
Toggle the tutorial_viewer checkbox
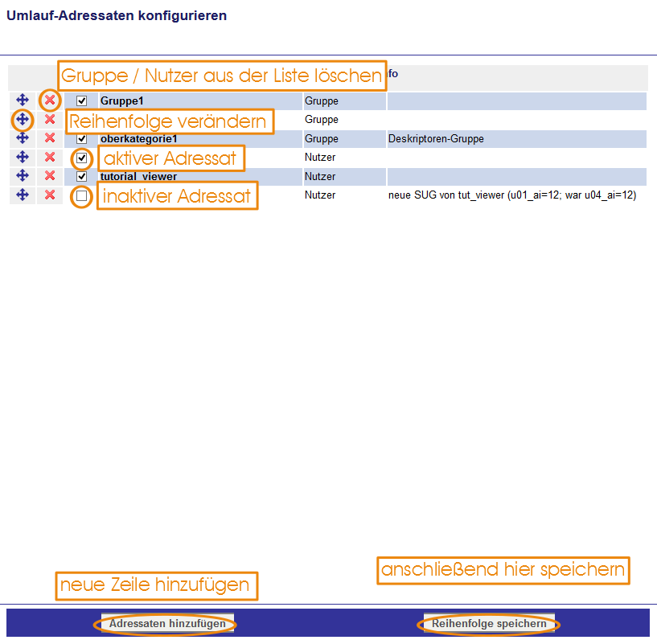pos(82,176)
